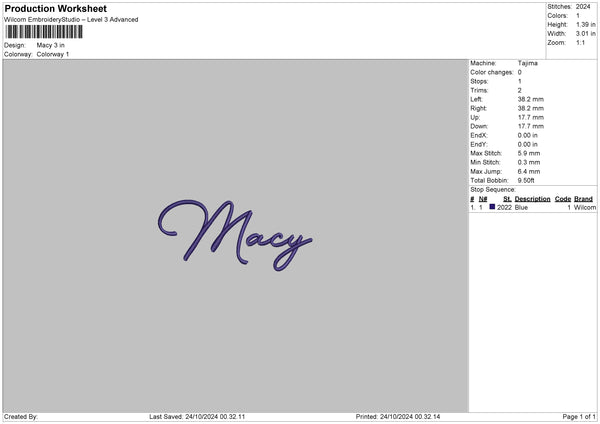Image resolution: width=600 pixels, height=424 pixels.
Task: Click the Machine value Tajima
Action: click(528, 63)
